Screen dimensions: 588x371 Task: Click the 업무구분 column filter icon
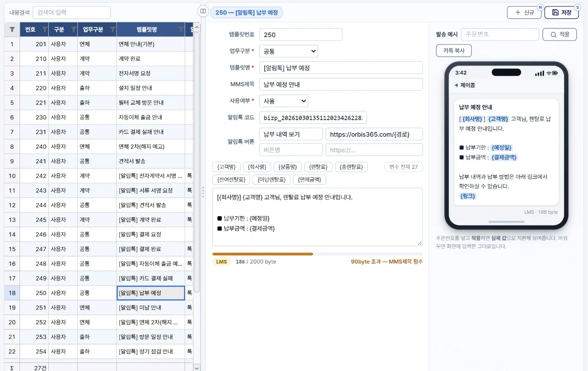pos(112,30)
